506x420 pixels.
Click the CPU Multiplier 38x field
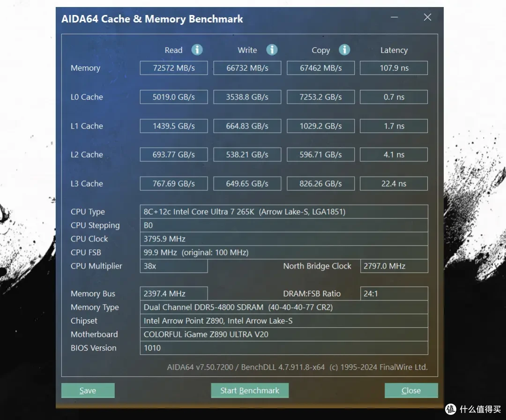click(x=174, y=266)
